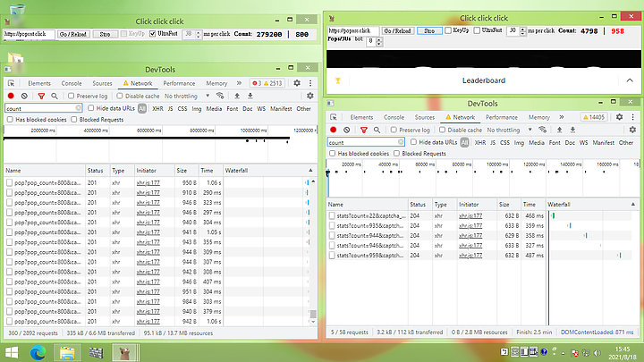The image size is (644, 362).
Task: Open Microsoft Edge from taskbar
Action: click(x=38, y=352)
